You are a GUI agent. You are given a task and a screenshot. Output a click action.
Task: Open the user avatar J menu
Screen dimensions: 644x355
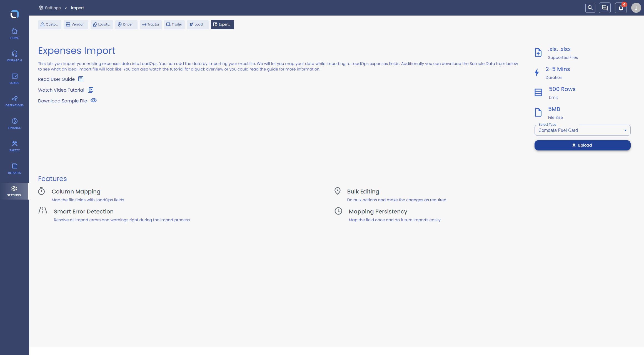636,8
